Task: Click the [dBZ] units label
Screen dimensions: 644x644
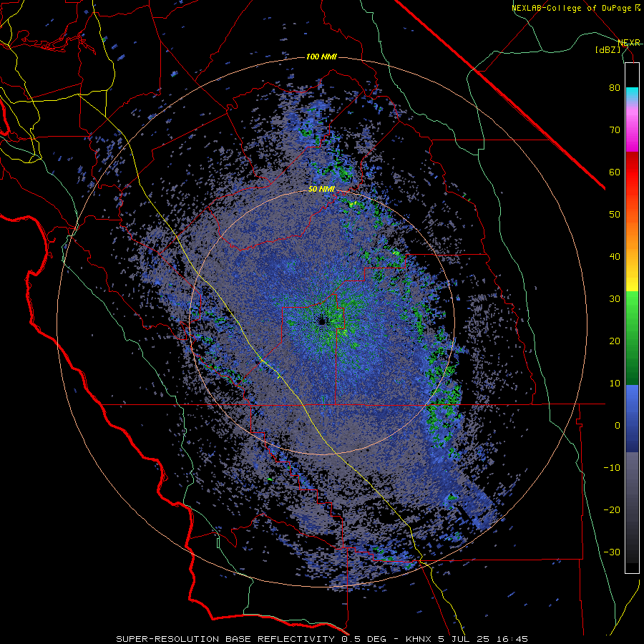Action: [608, 49]
